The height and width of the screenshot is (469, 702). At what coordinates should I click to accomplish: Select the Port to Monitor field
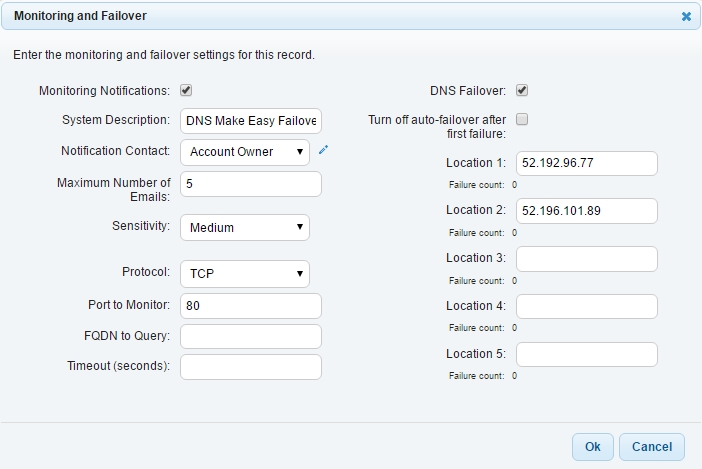tap(251, 306)
